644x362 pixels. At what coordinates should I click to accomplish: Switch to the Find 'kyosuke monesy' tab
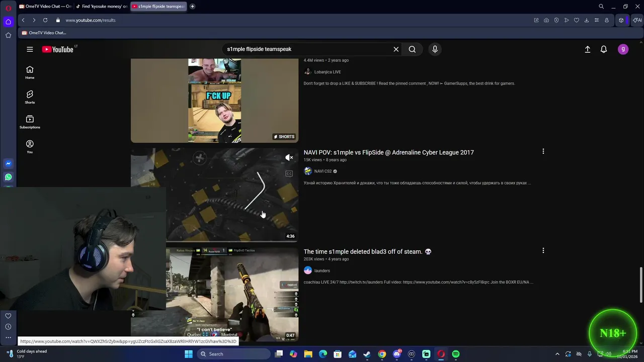pyautogui.click(x=102, y=7)
